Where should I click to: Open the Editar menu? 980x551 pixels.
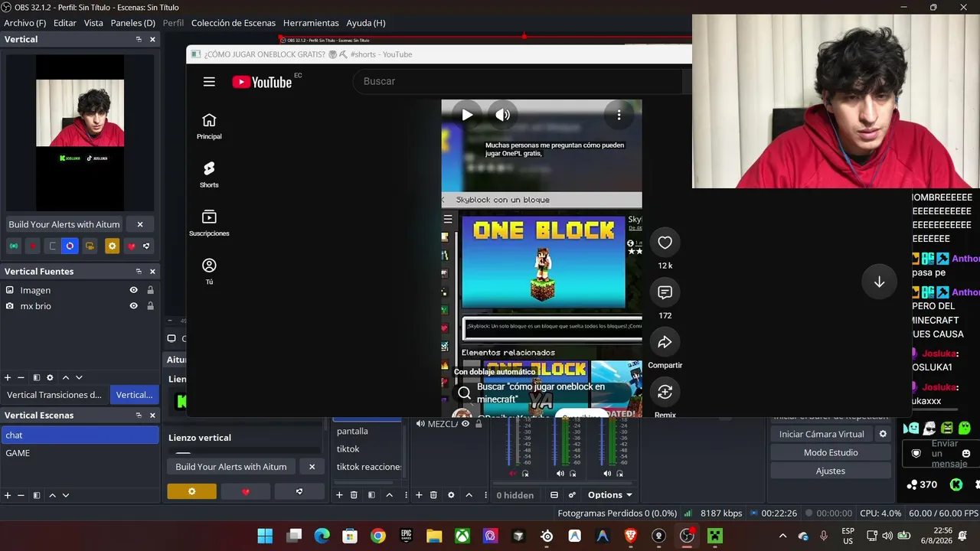[64, 23]
